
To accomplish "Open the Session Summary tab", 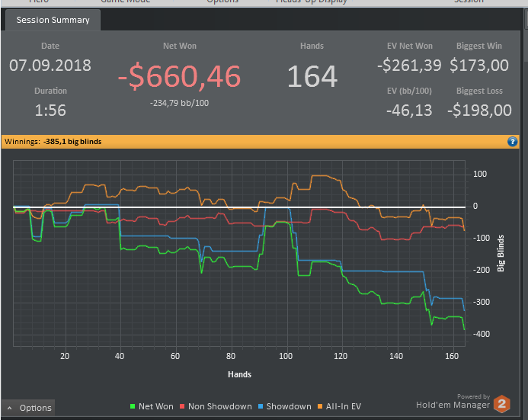I will 53,21.
